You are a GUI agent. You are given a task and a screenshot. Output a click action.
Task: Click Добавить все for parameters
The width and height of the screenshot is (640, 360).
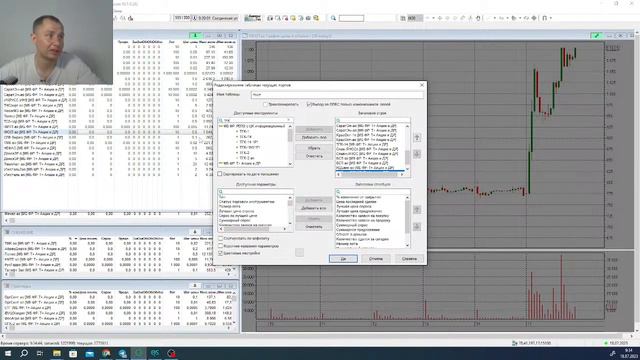pos(314,208)
